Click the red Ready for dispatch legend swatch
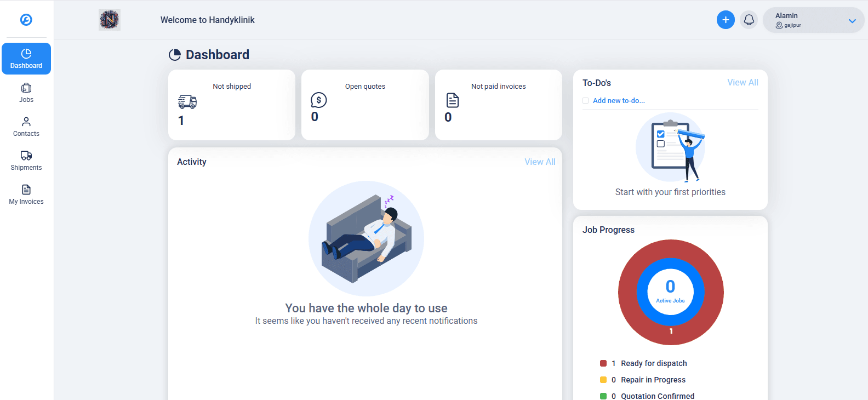The image size is (868, 400). click(x=603, y=363)
